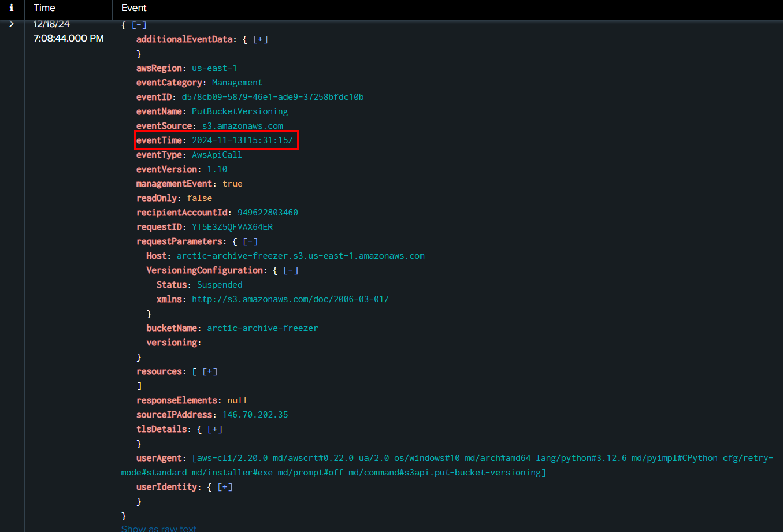Image resolution: width=783 pixels, height=532 pixels.
Task: Expand the tlsDetails object
Action: pyautogui.click(x=214, y=429)
